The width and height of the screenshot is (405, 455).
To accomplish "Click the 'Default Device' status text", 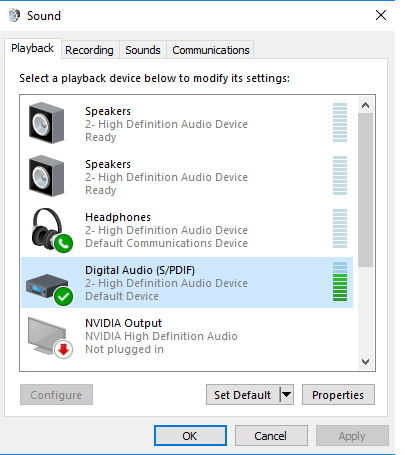I will (x=122, y=296).
